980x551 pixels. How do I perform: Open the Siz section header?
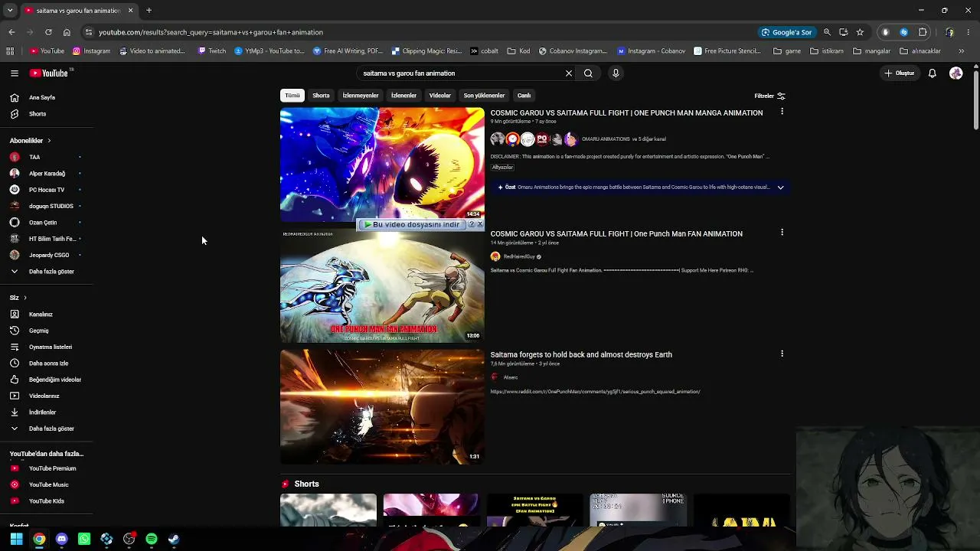(18, 298)
